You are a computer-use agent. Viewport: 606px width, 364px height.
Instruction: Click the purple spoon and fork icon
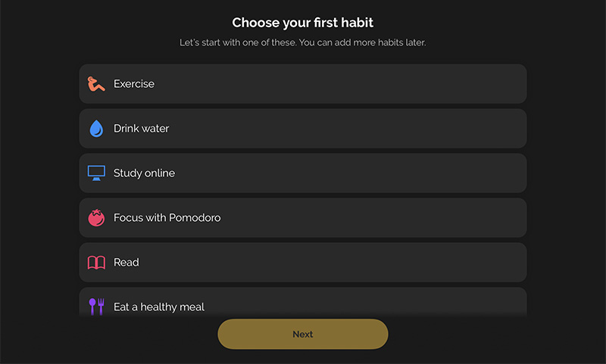click(x=96, y=307)
